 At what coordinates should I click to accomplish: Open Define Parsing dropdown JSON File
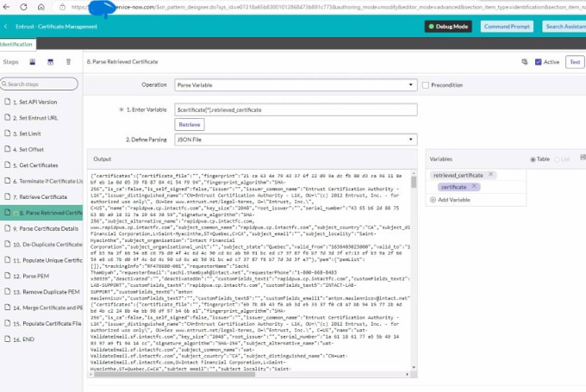point(296,140)
